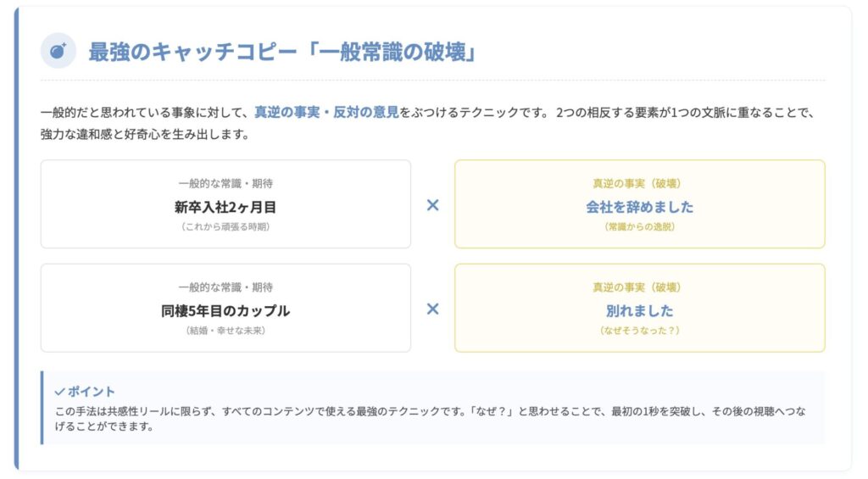Click the ポイント label
868x479 pixels.
point(91,392)
